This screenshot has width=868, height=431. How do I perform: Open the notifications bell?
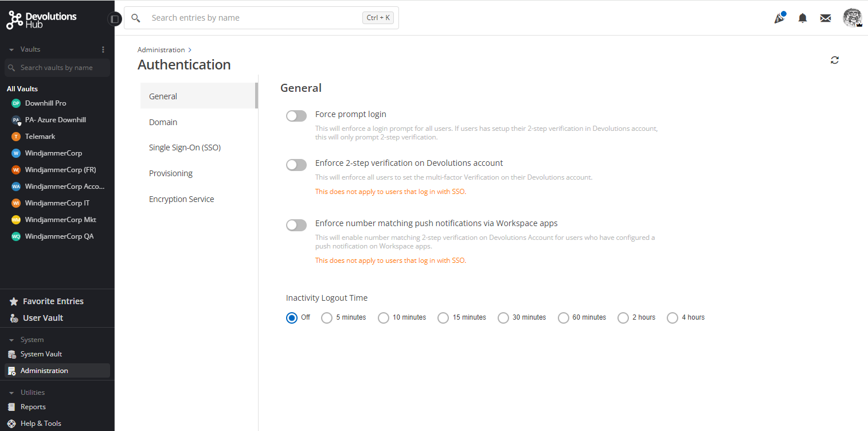point(803,18)
